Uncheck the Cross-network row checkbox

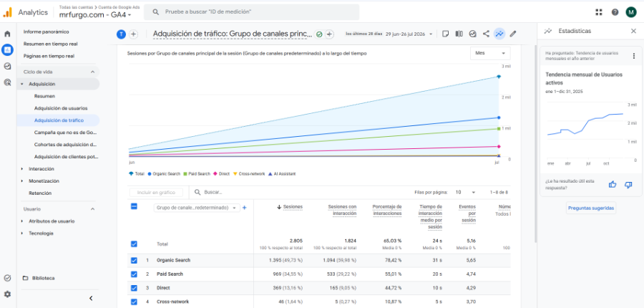click(x=134, y=302)
